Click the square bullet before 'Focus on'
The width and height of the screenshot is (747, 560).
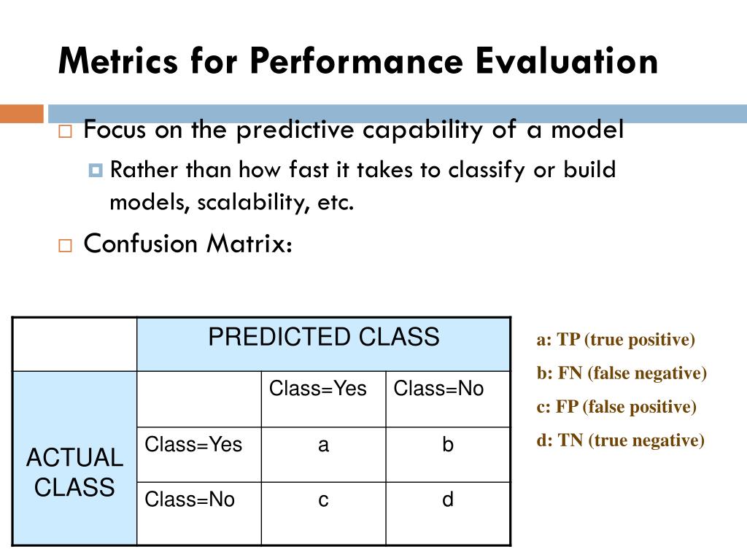(x=65, y=131)
